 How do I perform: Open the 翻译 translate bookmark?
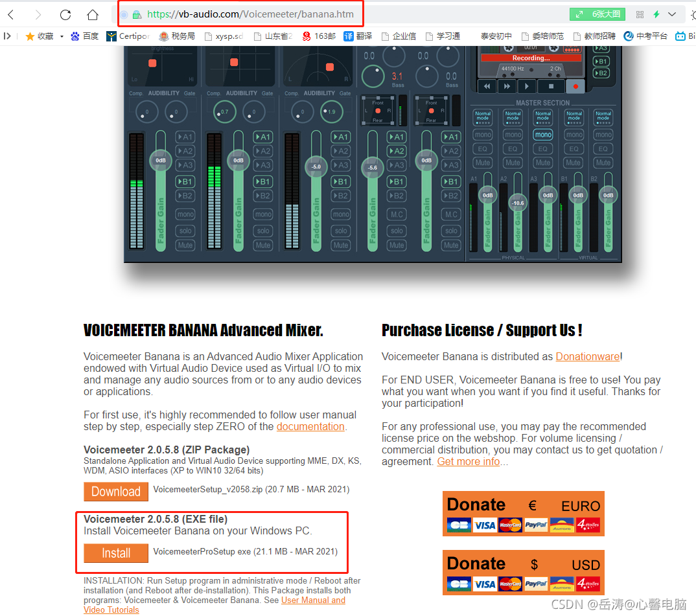358,36
